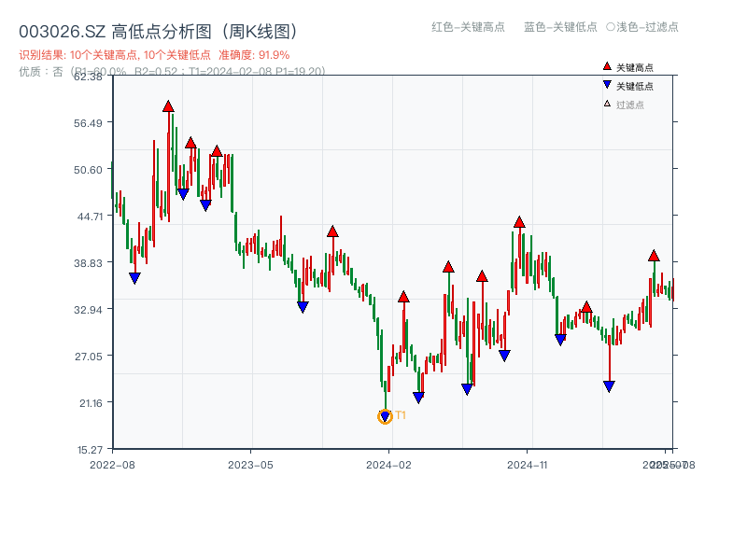This screenshot has width=747, height=560.
Task: Click the 15.27 y-axis label
Action: click(x=90, y=450)
